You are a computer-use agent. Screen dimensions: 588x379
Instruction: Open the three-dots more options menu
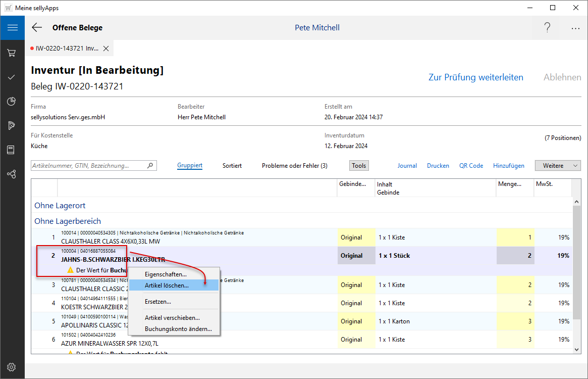point(575,28)
